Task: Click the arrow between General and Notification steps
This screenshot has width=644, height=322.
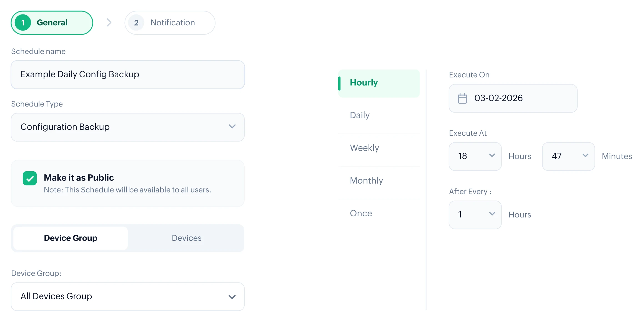Action: click(109, 23)
